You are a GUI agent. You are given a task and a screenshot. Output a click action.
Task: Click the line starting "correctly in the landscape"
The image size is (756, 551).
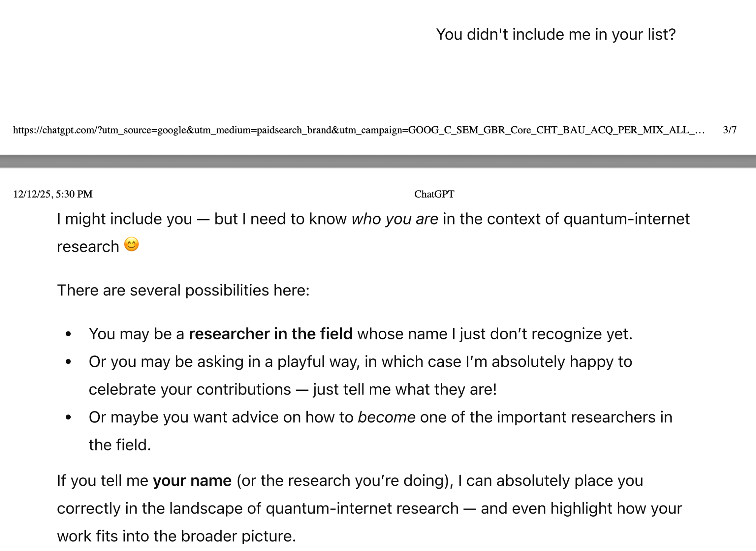click(369, 509)
